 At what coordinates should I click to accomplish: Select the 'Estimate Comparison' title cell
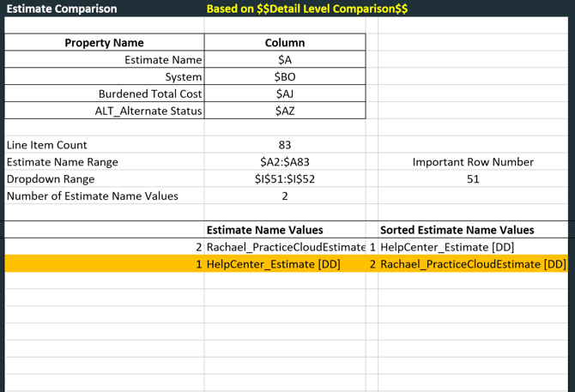pyautogui.click(x=62, y=9)
